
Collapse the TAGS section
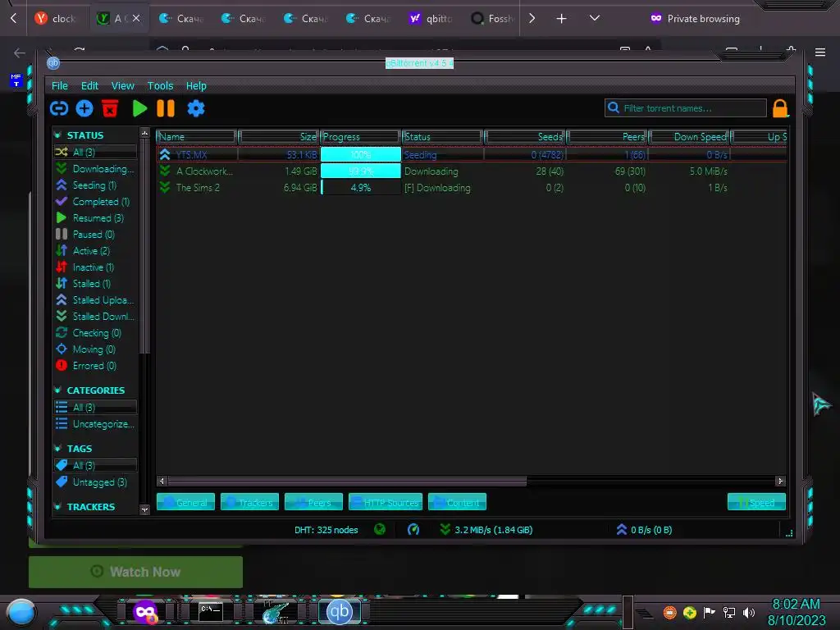click(58, 449)
